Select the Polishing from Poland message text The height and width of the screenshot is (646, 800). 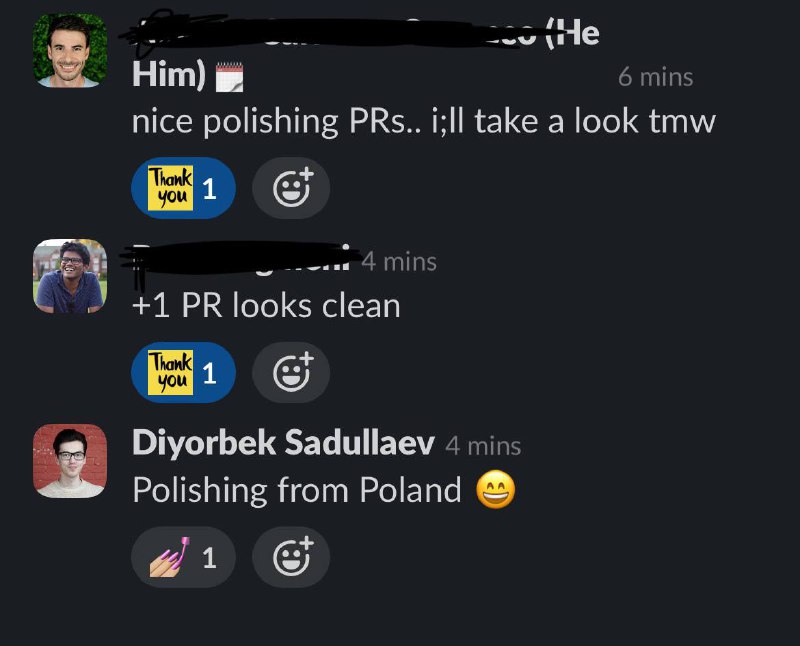296,490
